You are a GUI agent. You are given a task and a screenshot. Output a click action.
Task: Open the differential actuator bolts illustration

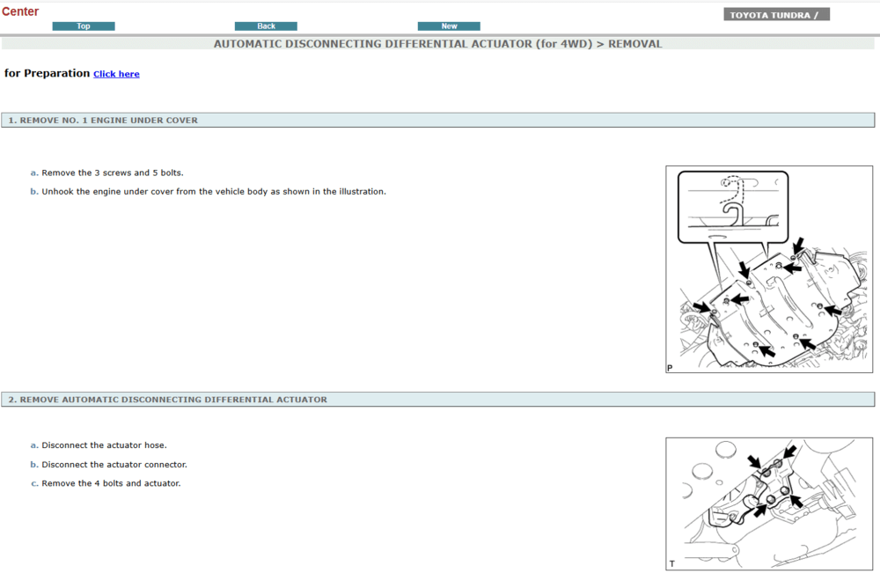[769, 503]
